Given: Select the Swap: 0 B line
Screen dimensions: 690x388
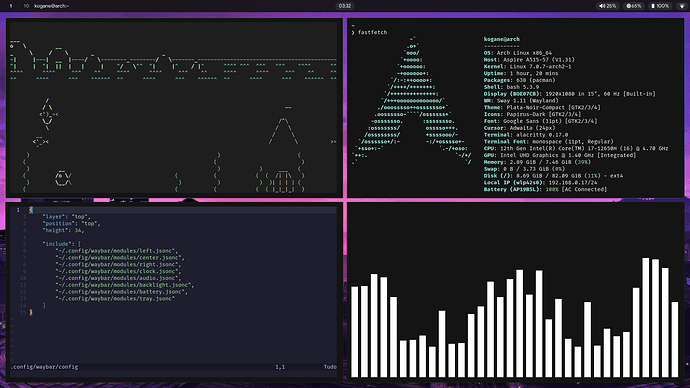Looking at the screenshot, I should coord(525,169).
